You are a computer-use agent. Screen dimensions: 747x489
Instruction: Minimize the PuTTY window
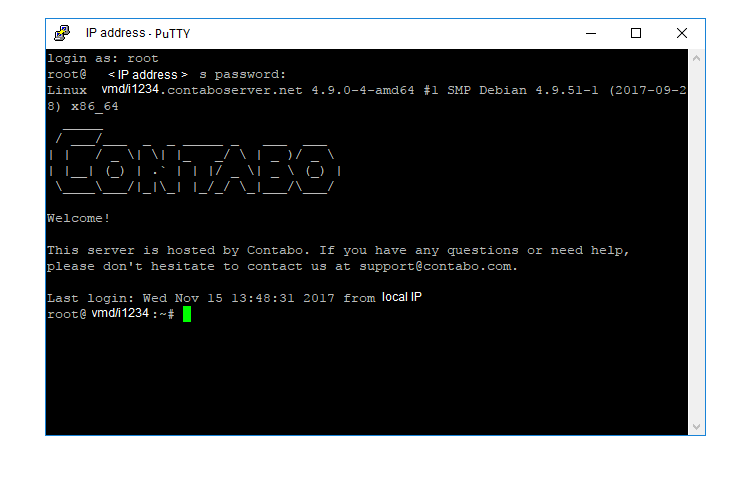pyautogui.click(x=591, y=33)
